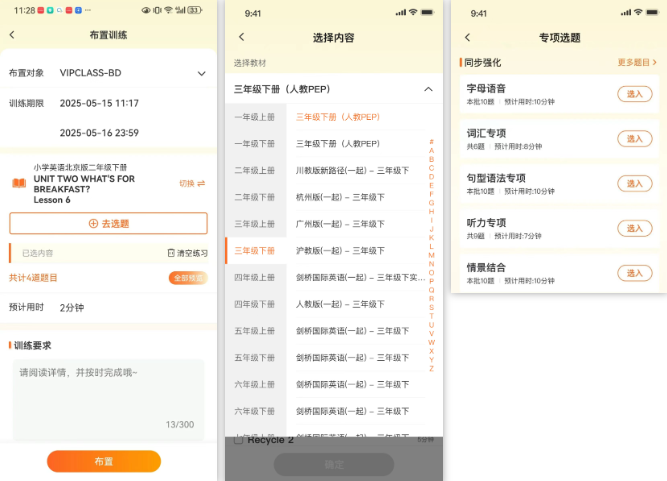Go back from 专项选题 screen

click(x=467, y=37)
